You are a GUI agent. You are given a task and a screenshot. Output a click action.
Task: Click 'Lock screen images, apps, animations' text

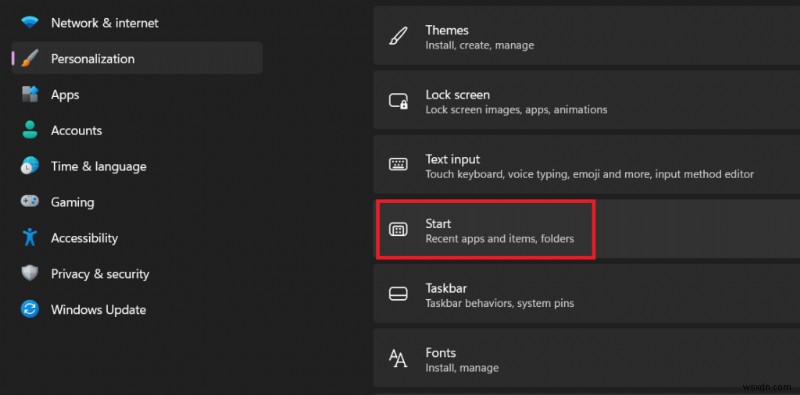pos(516,109)
